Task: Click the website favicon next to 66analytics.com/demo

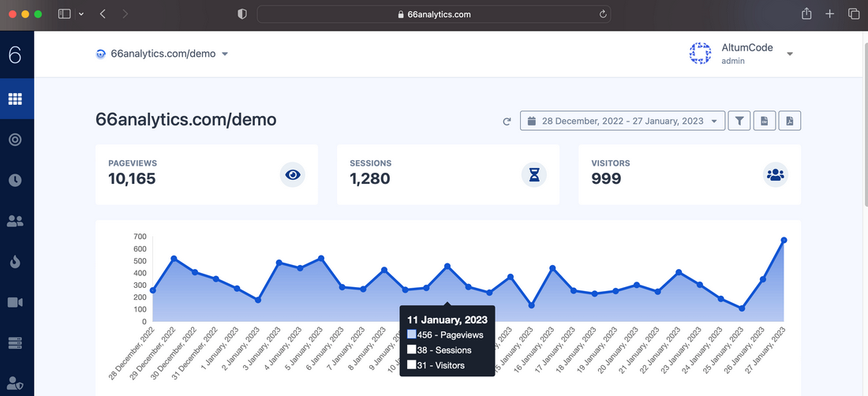Action: (x=101, y=54)
